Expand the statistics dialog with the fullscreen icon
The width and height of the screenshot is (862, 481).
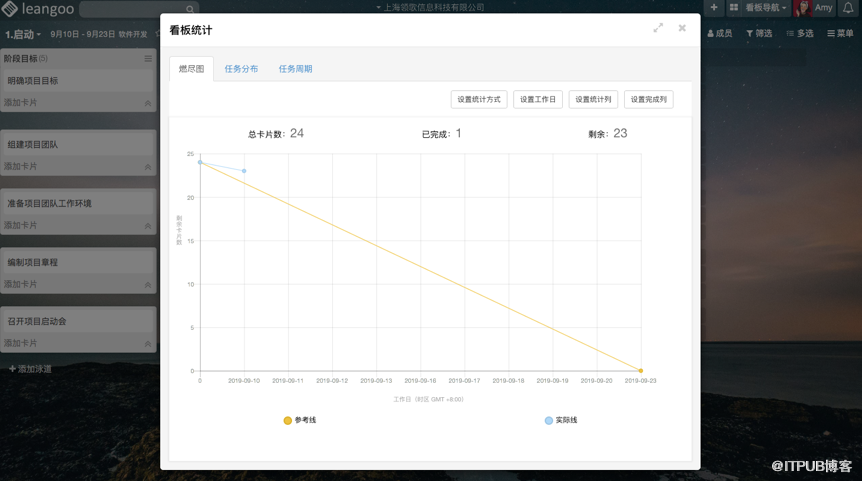658,29
